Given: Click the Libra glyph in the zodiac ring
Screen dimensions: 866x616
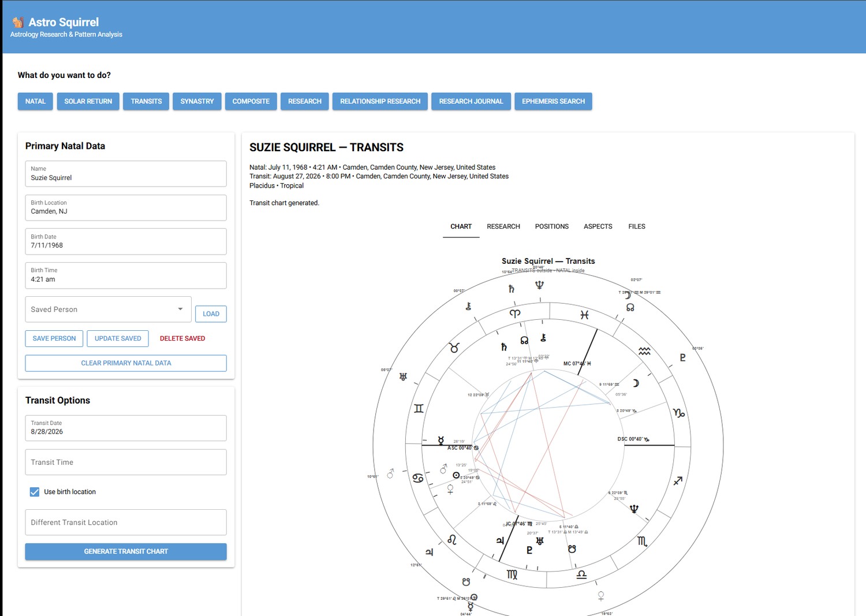Looking at the screenshot, I should [x=581, y=574].
